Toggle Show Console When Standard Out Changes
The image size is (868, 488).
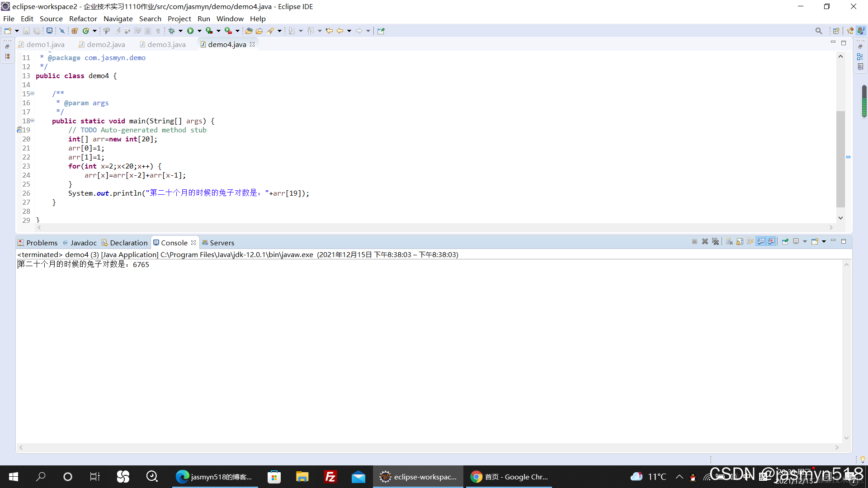tap(761, 242)
